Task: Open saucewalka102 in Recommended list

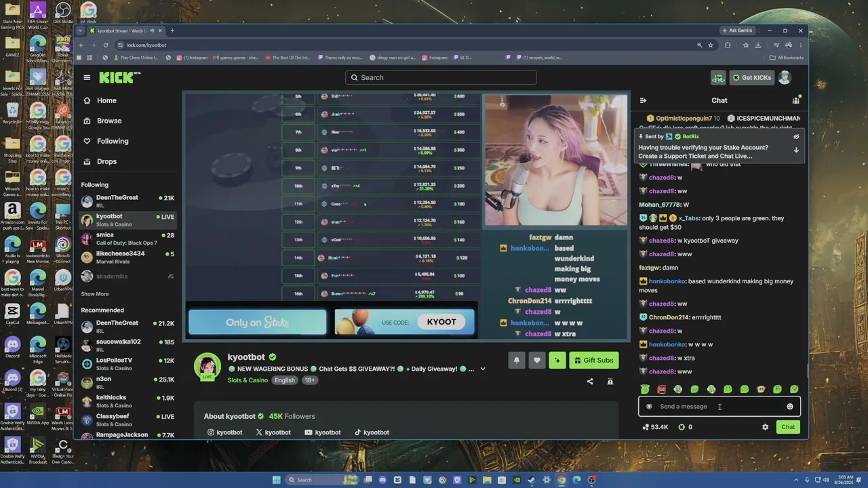Action: [x=127, y=345]
